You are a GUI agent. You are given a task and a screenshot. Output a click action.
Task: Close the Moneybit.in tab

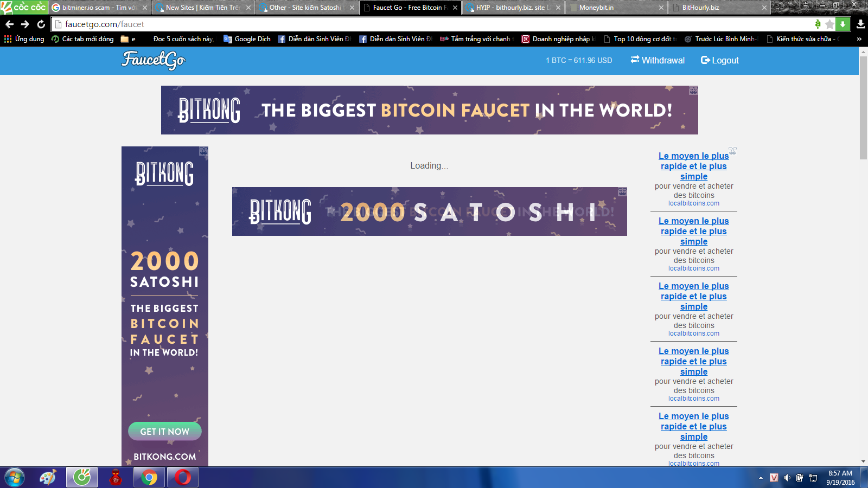coord(661,8)
